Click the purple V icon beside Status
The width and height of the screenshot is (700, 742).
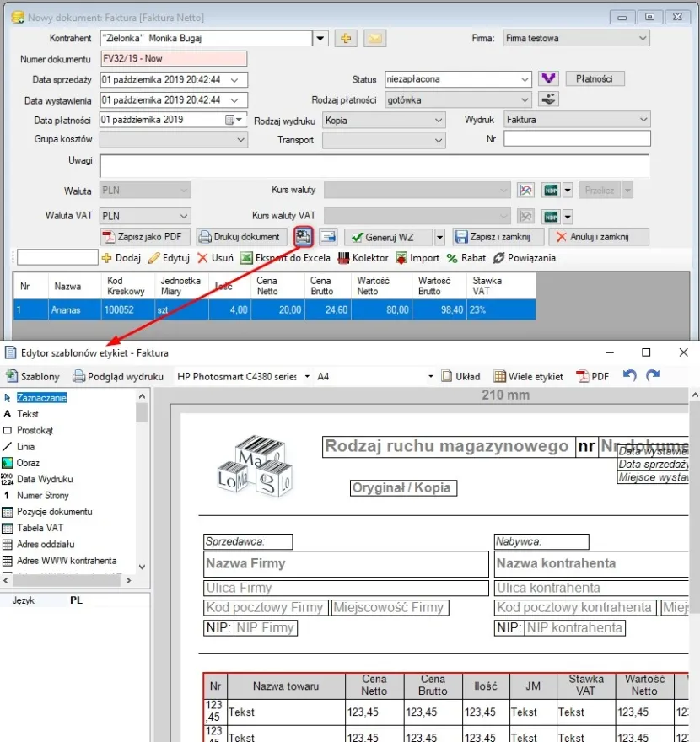point(548,78)
